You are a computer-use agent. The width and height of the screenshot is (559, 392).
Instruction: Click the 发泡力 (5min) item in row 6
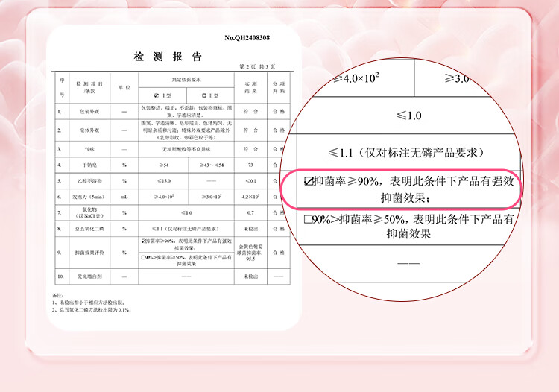click(x=89, y=197)
